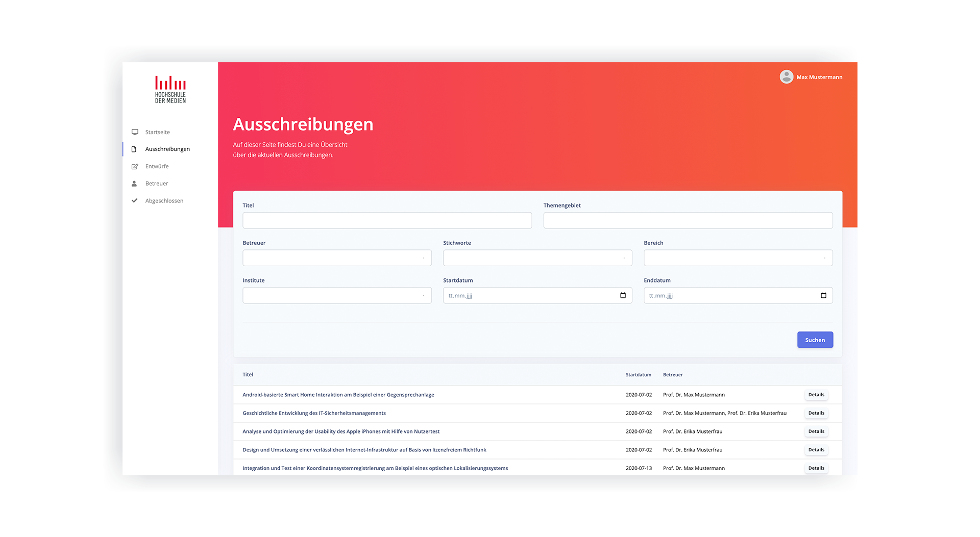Focus the Titel search input field
The height and width of the screenshot is (537, 980).
tap(387, 221)
